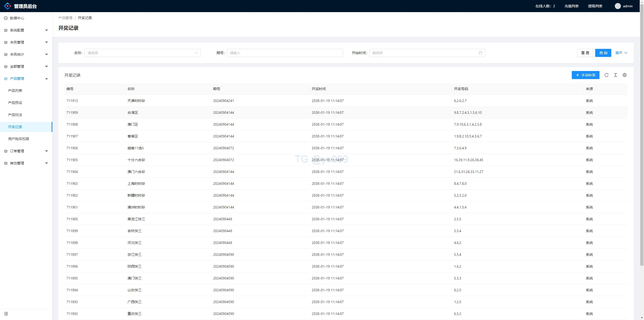The image size is (644, 320).
Task: Click the sidebar collapse icon at bottom
Action: pyautogui.click(x=6, y=314)
